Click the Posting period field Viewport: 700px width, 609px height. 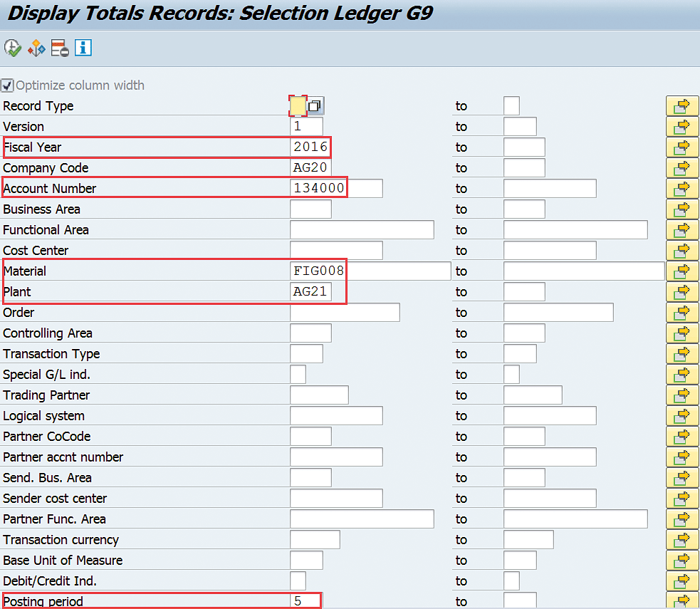pyautogui.click(x=306, y=600)
